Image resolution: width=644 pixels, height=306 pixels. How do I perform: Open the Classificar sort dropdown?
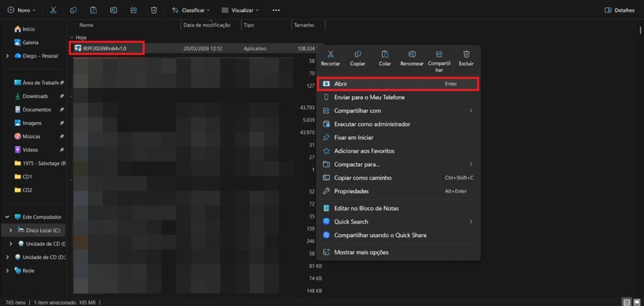pos(191,10)
